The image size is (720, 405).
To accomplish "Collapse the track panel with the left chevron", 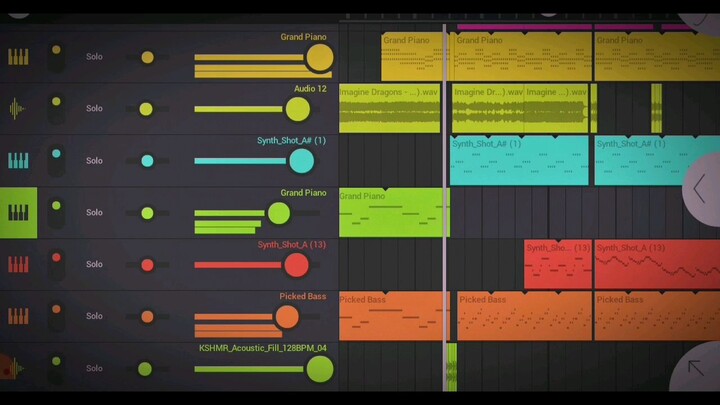I will pyautogui.click(x=700, y=188).
